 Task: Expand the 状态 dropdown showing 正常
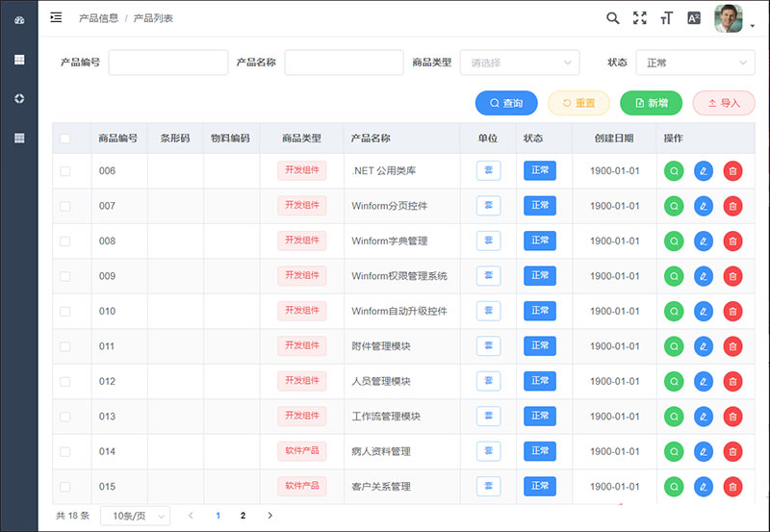coord(695,63)
